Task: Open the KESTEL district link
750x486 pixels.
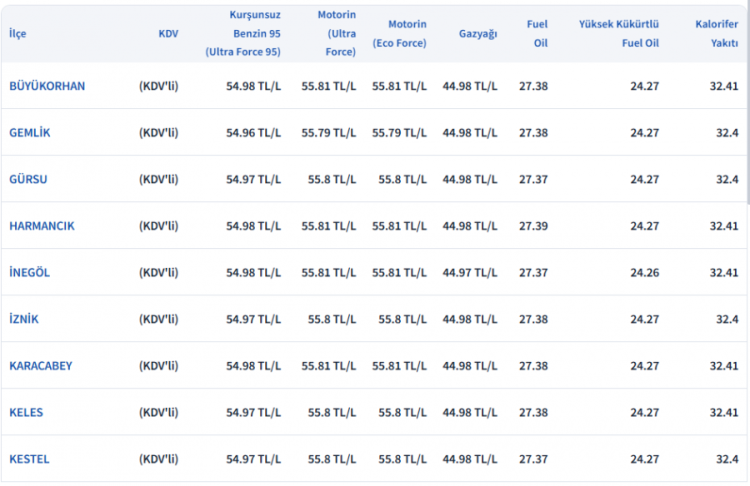Action: (29, 459)
